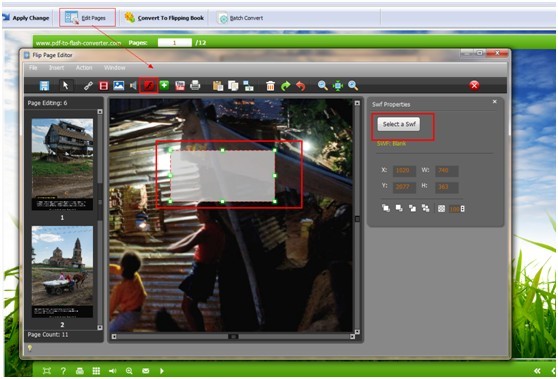Click the copy-to-pages icon beside copy
The width and height of the screenshot is (558, 379).
248,86
